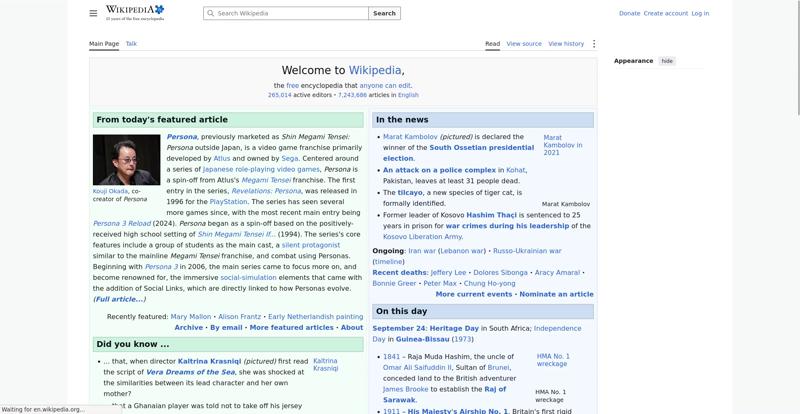Click the About link under featured article

point(352,328)
